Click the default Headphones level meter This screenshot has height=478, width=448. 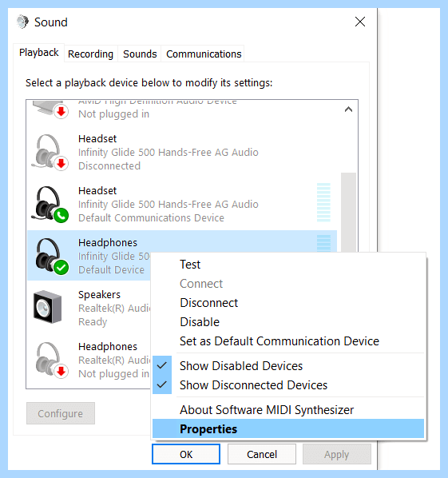[323, 243]
